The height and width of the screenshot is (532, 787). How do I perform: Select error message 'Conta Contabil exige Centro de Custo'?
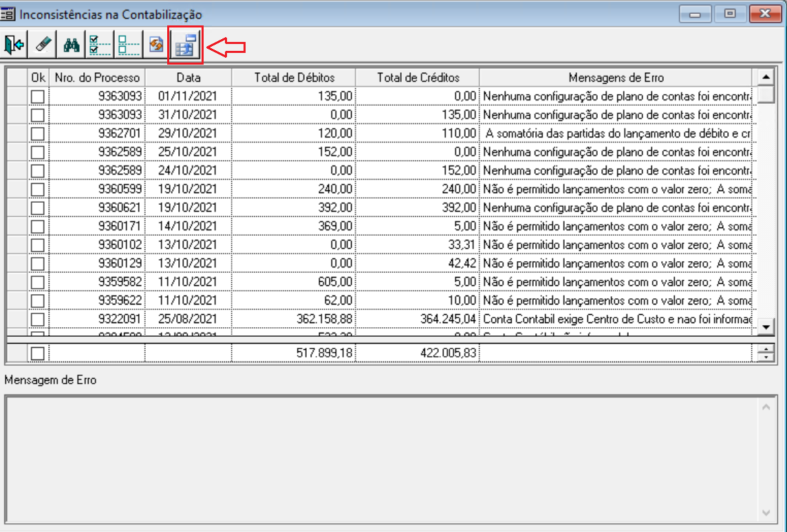click(x=616, y=319)
